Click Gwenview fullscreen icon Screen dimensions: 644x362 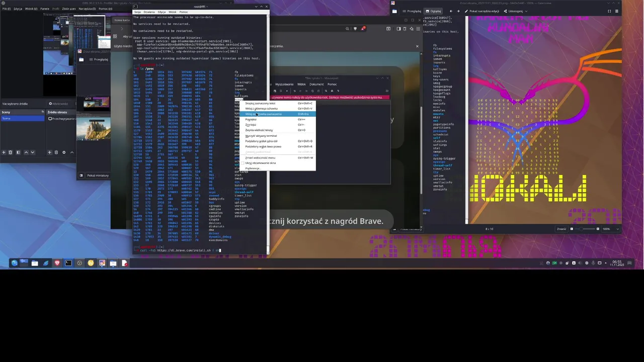tap(609, 11)
